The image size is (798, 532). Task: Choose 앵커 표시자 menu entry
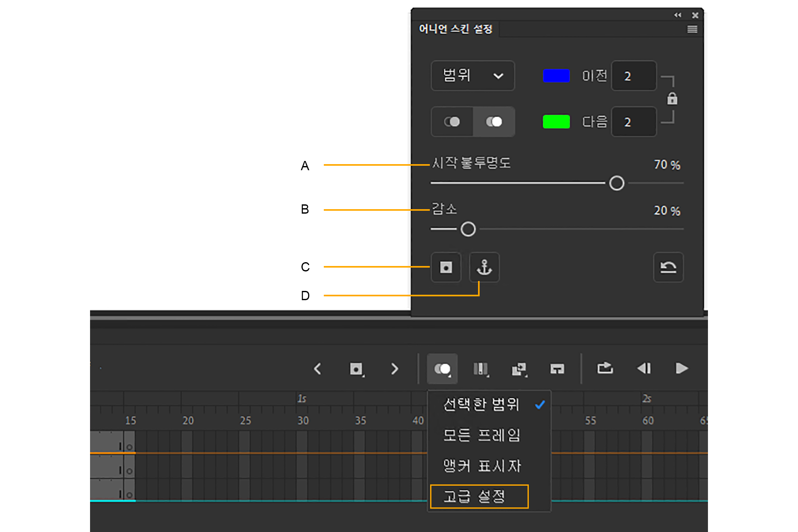[482, 466]
